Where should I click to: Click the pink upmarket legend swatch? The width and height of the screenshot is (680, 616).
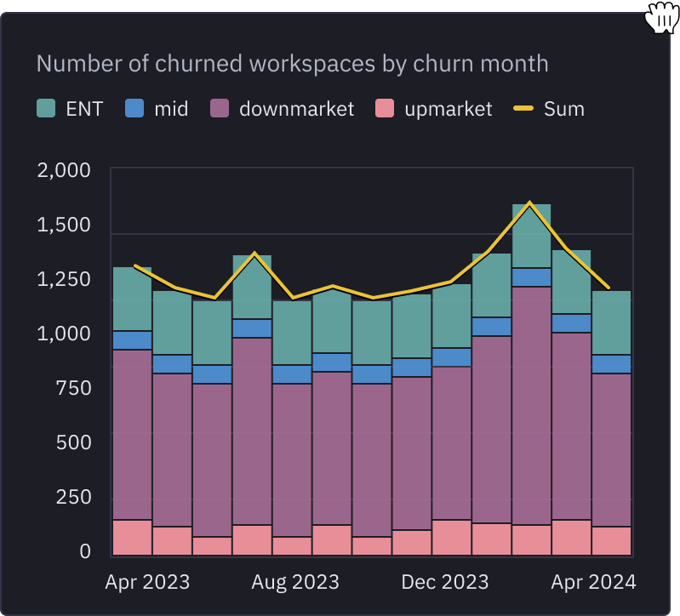(x=386, y=109)
